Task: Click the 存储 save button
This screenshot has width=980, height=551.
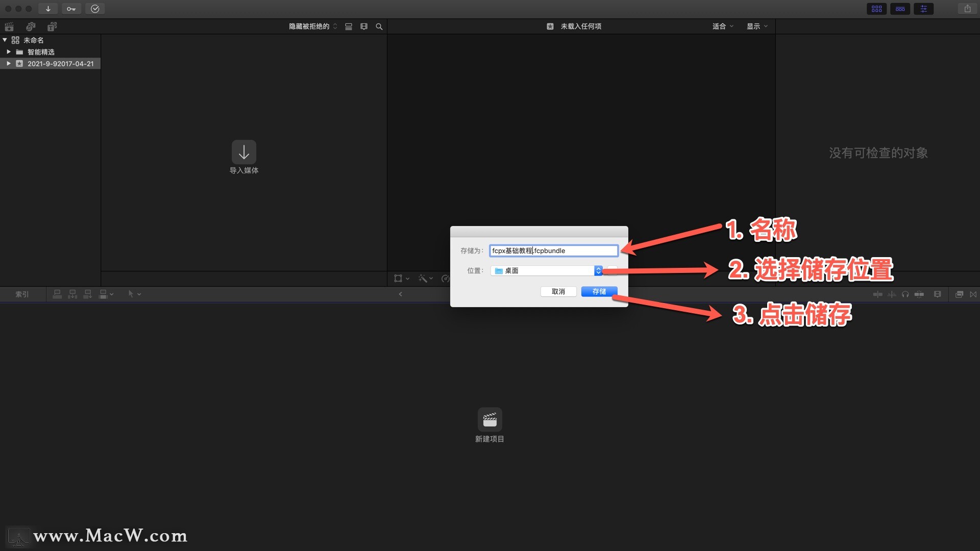Action: coord(599,291)
